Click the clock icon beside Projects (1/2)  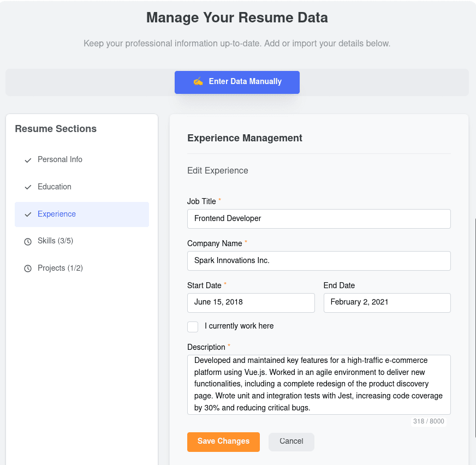coord(28,269)
